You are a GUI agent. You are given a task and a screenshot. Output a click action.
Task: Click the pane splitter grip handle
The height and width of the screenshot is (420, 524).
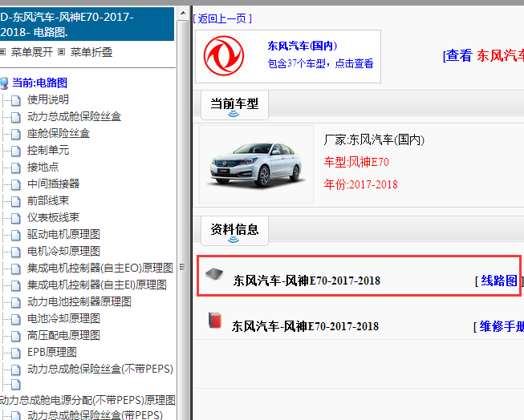tap(182, 267)
